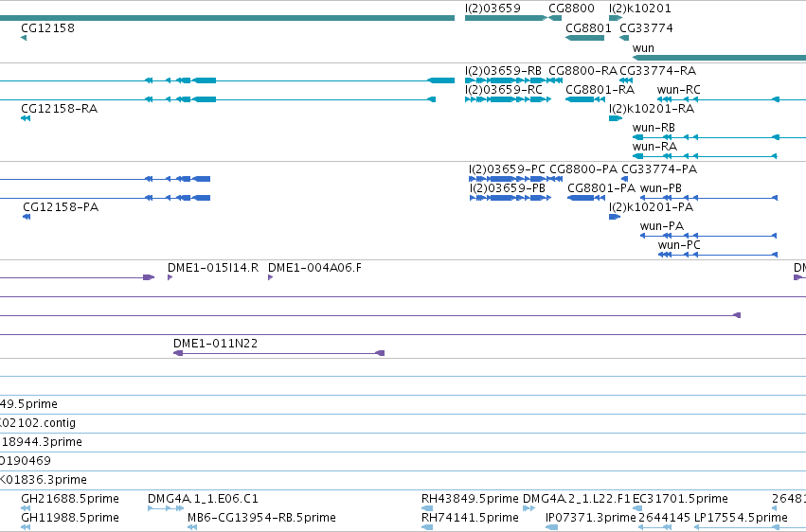Screen dimensions: 806x532
Task: Click the glyph under DMG4A.1_1.E06.C1
Action: tap(166, 508)
